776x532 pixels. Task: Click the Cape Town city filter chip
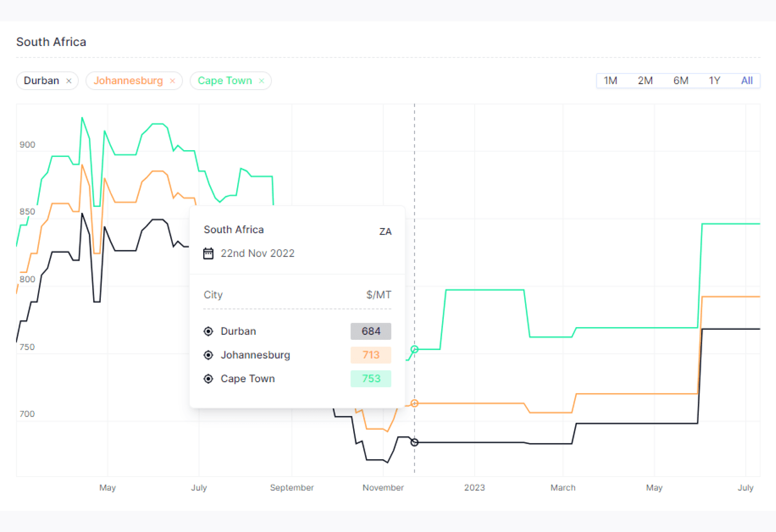225,80
